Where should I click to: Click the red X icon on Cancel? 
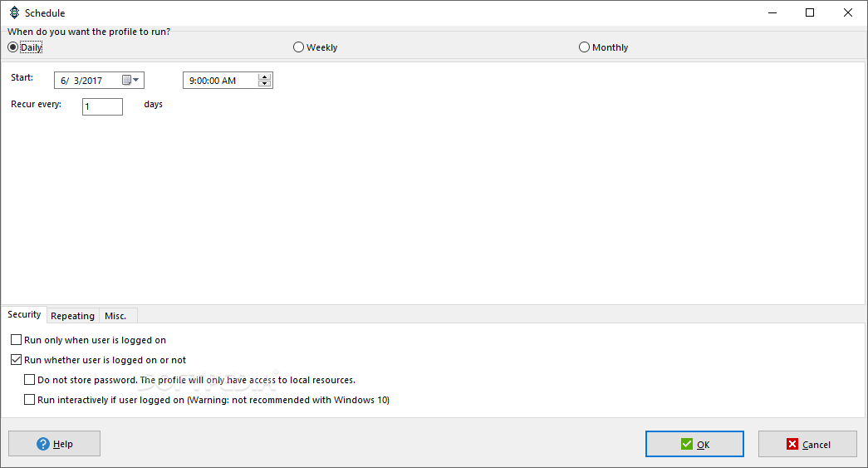click(792, 444)
